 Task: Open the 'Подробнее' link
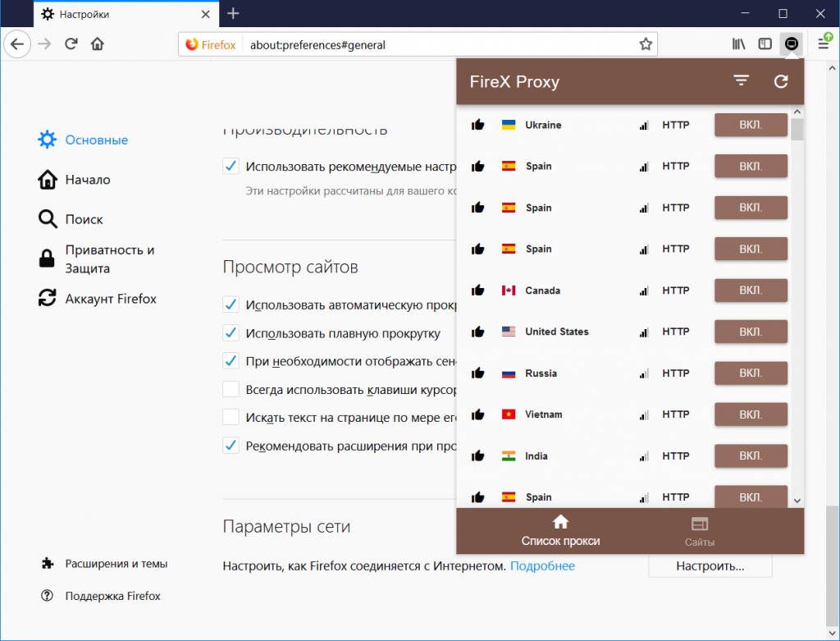(x=542, y=566)
